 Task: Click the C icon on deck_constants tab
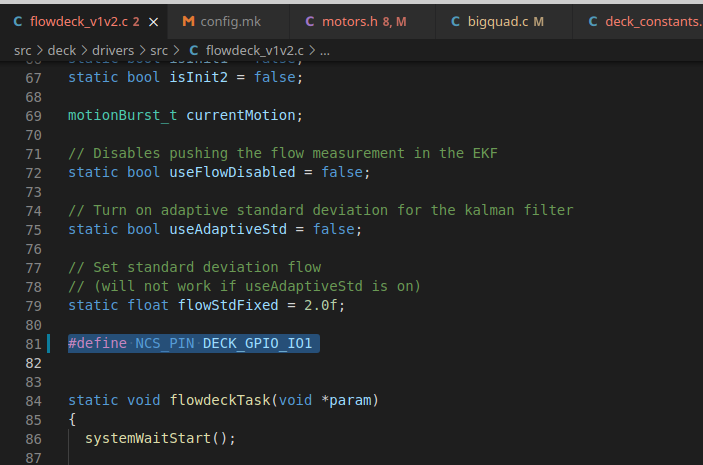pyautogui.click(x=594, y=21)
